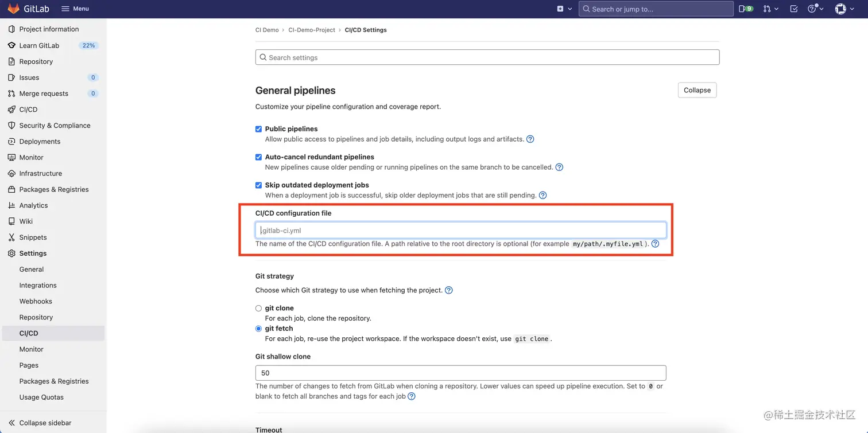Click the Merge requests count badge 0
868x433 pixels.
[x=93, y=93]
